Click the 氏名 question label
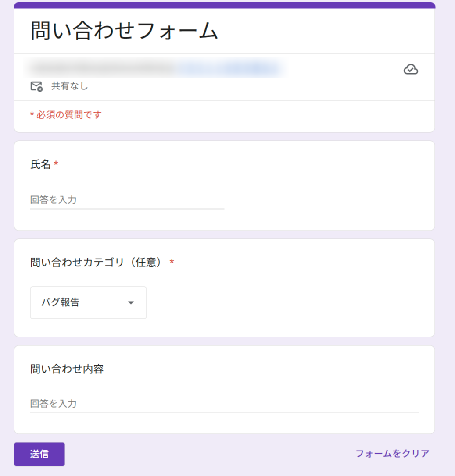The width and height of the screenshot is (455, 476). coord(41,164)
